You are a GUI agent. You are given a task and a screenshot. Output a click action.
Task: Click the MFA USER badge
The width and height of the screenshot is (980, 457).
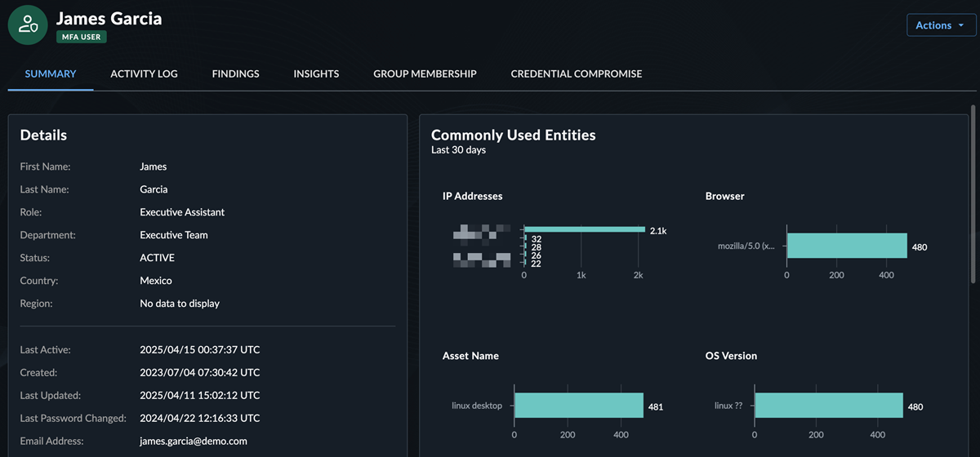pos(82,37)
